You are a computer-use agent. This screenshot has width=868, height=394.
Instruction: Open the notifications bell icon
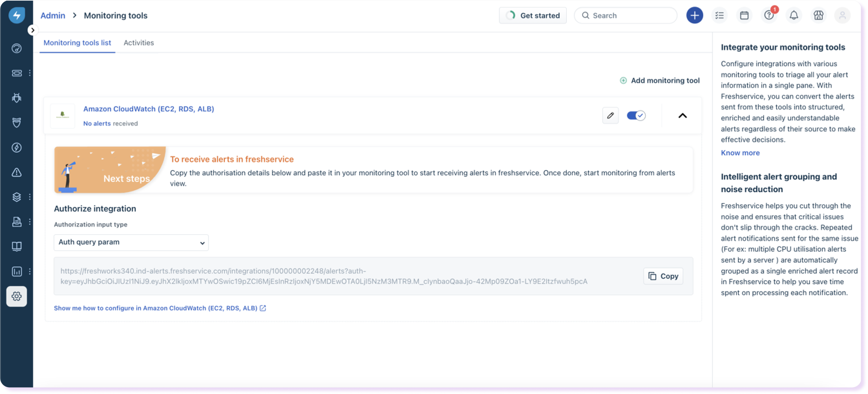click(x=794, y=16)
